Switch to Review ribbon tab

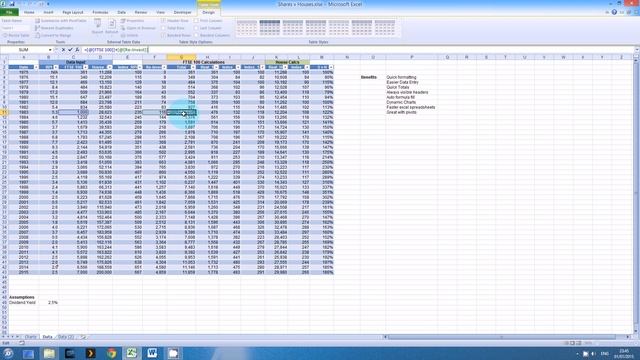click(140, 12)
